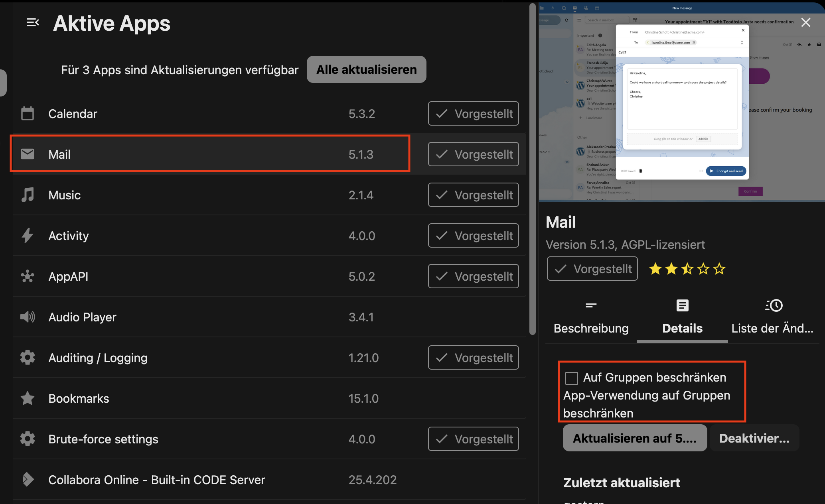The image size is (825, 504).
Task: Click the Mail envelope icon in list
Action: 28,154
